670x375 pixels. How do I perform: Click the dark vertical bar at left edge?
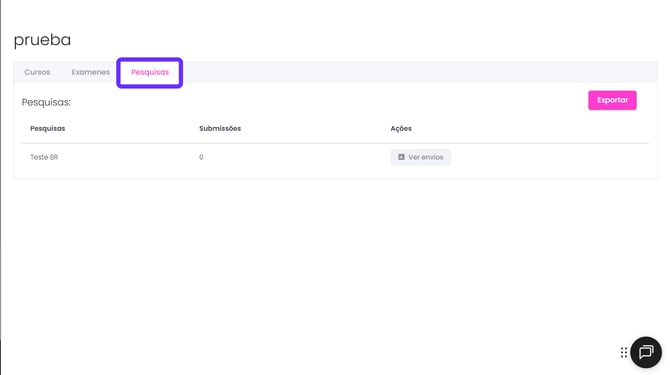0,188
